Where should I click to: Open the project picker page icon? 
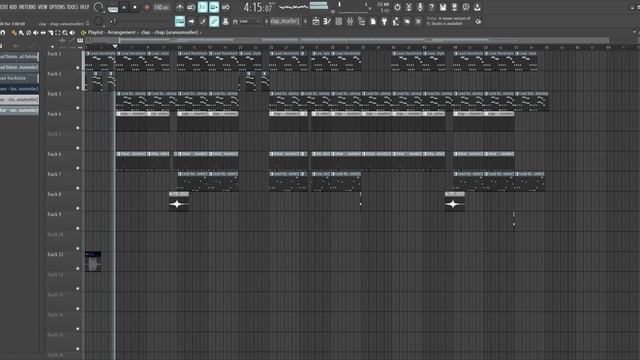[x=373, y=21]
